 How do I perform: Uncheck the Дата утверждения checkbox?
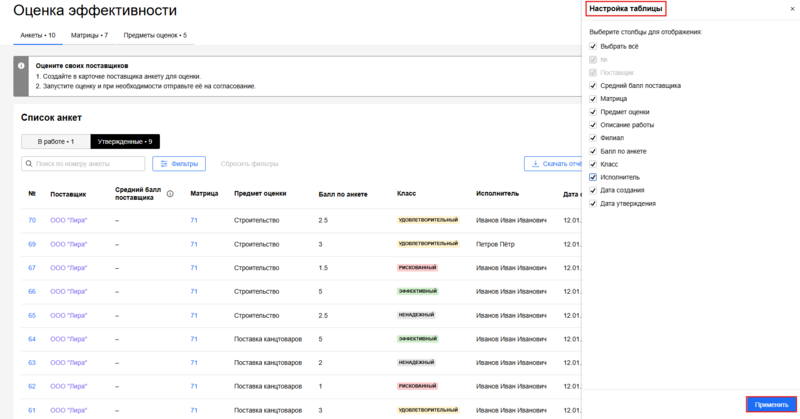click(x=594, y=203)
